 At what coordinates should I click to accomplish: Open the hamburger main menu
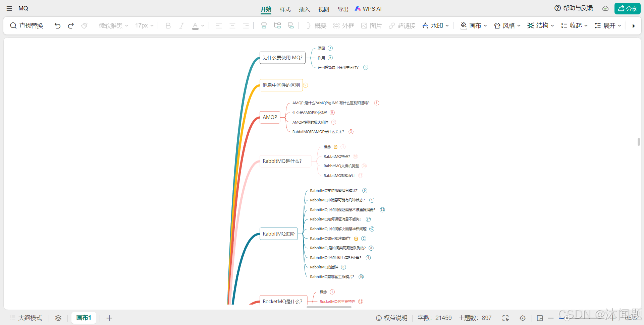(x=9, y=8)
